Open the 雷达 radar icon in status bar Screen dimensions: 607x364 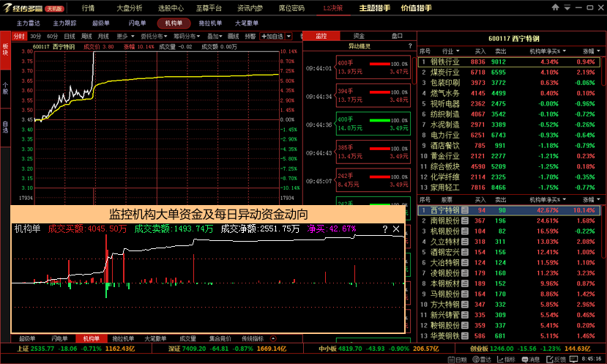[x=476, y=360]
